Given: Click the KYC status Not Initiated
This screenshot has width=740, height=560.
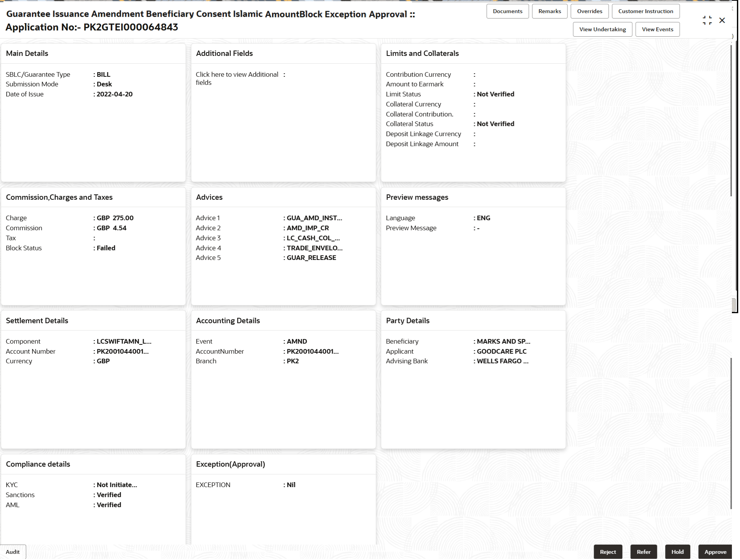Looking at the screenshot, I should (x=116, y=485).
